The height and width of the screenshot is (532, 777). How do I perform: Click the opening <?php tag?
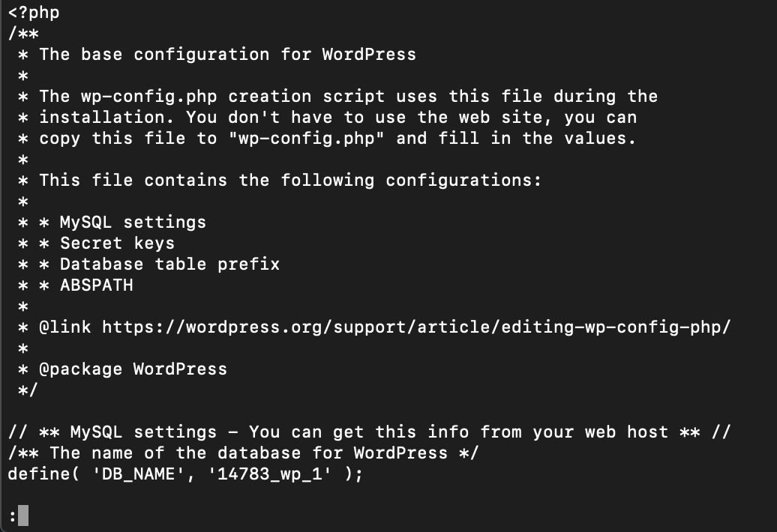click(x=34, y=13)
